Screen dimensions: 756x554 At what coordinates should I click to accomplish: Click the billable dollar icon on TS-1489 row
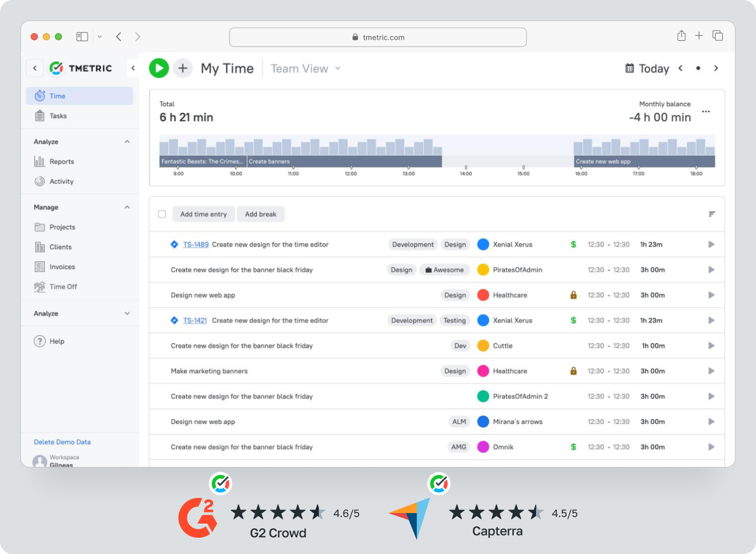click(573, 244)
